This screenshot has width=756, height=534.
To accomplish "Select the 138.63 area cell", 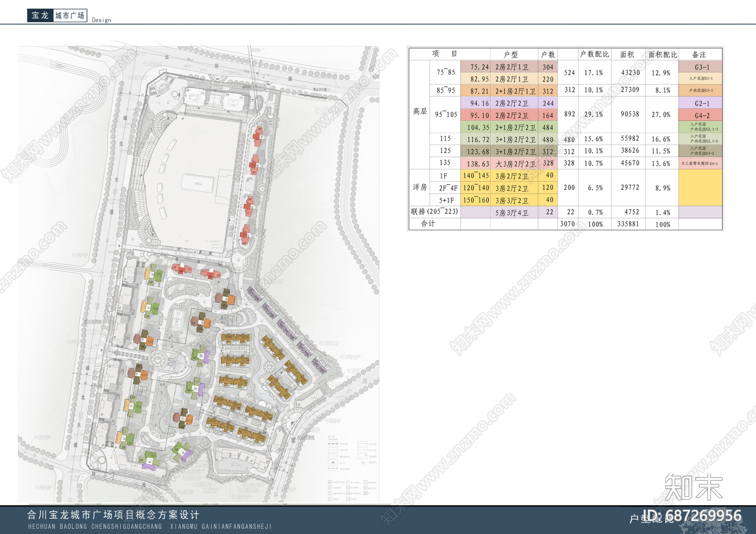I will 476,164.
